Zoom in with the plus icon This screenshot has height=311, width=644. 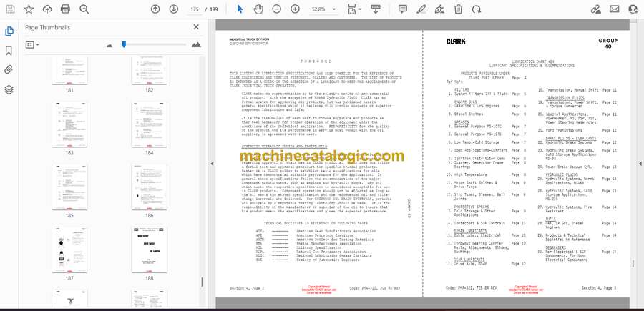(x=296, y=9)
